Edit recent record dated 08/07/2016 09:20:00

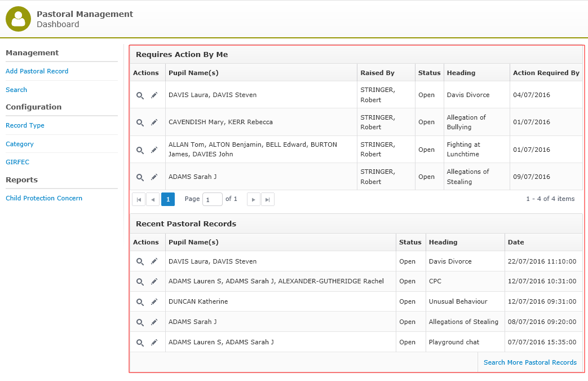(154, 322)
